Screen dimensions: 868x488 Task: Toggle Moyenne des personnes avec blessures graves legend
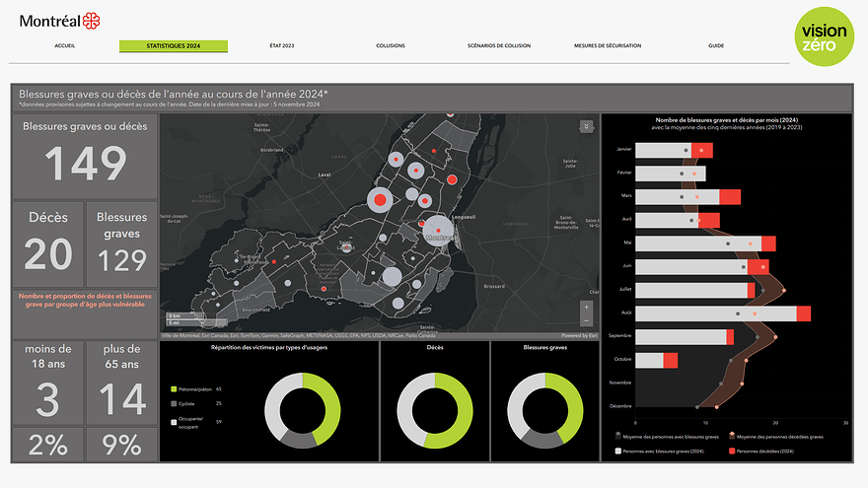pyautogui.click(x=667, y=437)
